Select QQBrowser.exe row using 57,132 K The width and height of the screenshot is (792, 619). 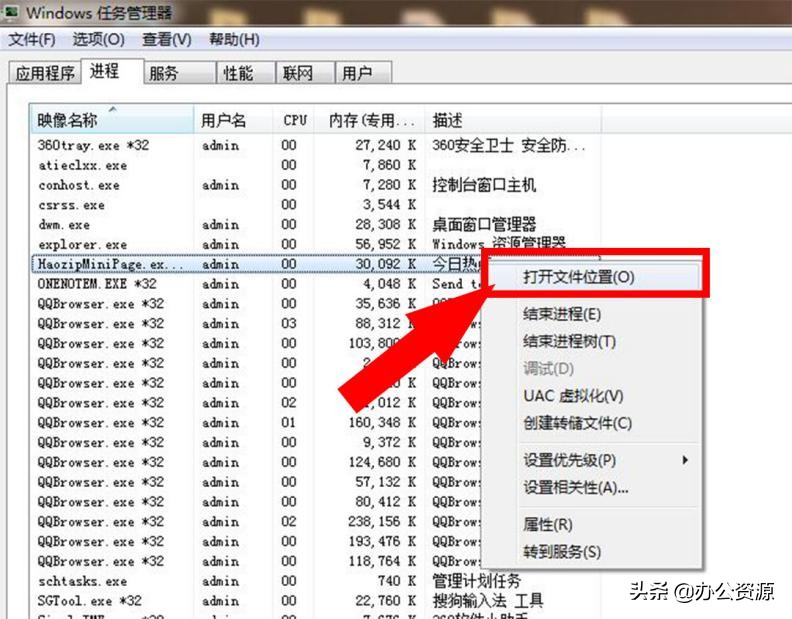[x=256, y=482]
